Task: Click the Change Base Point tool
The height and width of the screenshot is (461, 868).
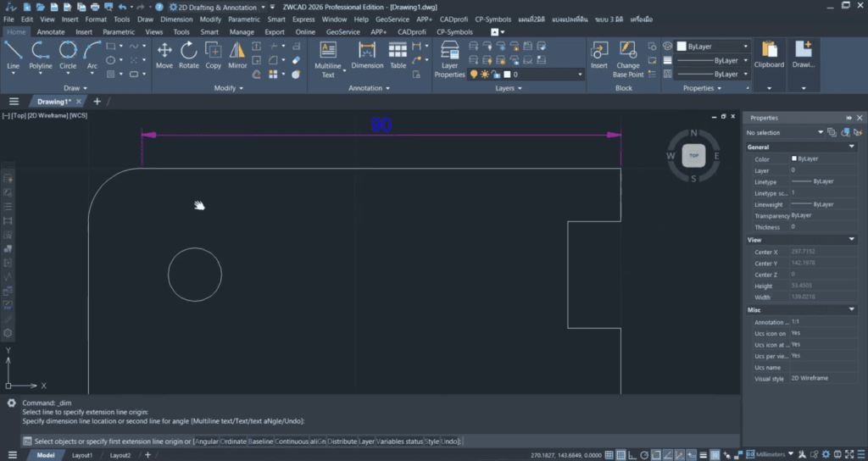Action: (628, 60)
